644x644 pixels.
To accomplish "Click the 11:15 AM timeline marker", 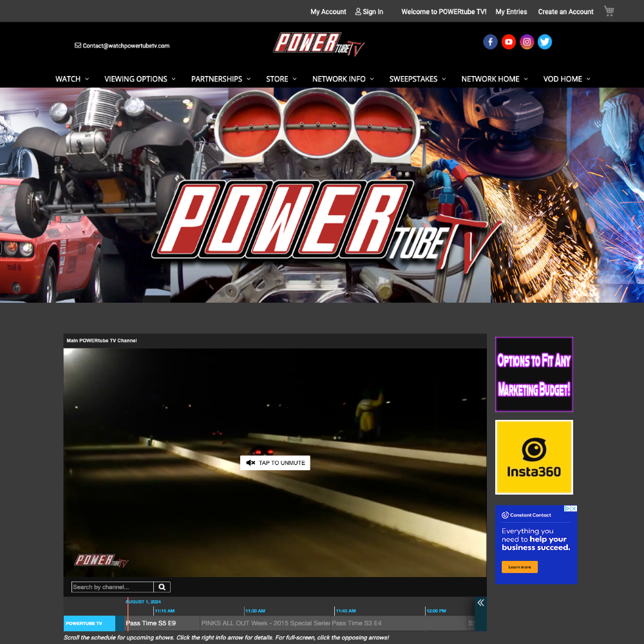I will click(165, 611).
